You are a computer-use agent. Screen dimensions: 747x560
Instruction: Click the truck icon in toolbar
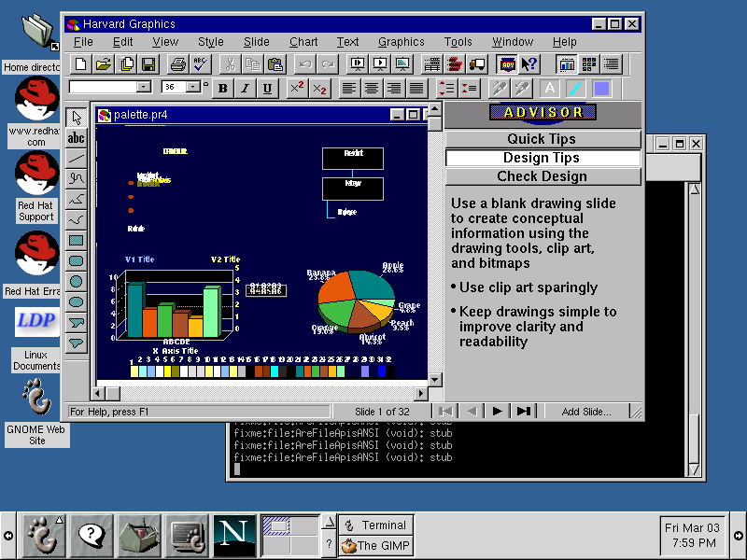point(477,64)
